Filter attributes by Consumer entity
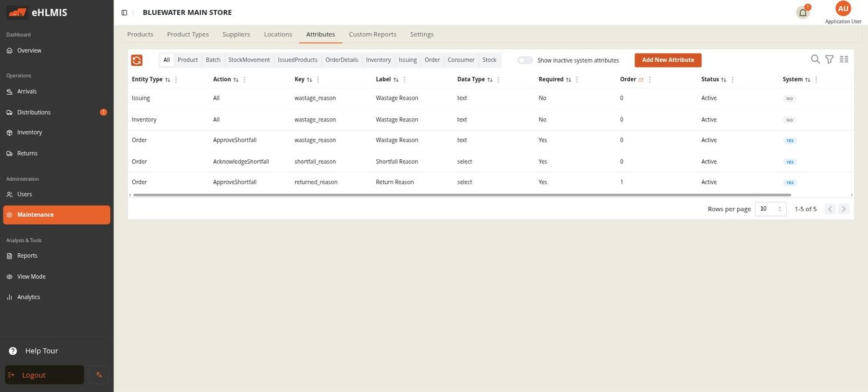This screenshot has width=868, height=392. pyautogui.click(x=461, y=60)
